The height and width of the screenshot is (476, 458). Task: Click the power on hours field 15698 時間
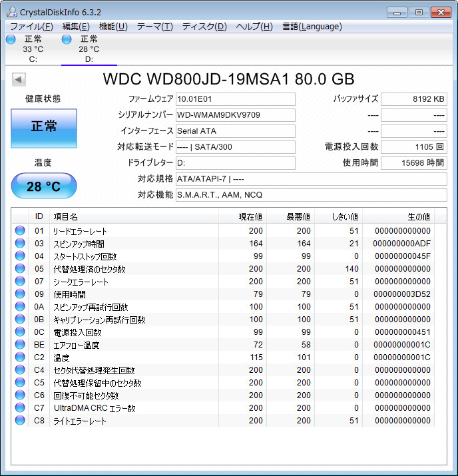point(414,163)
